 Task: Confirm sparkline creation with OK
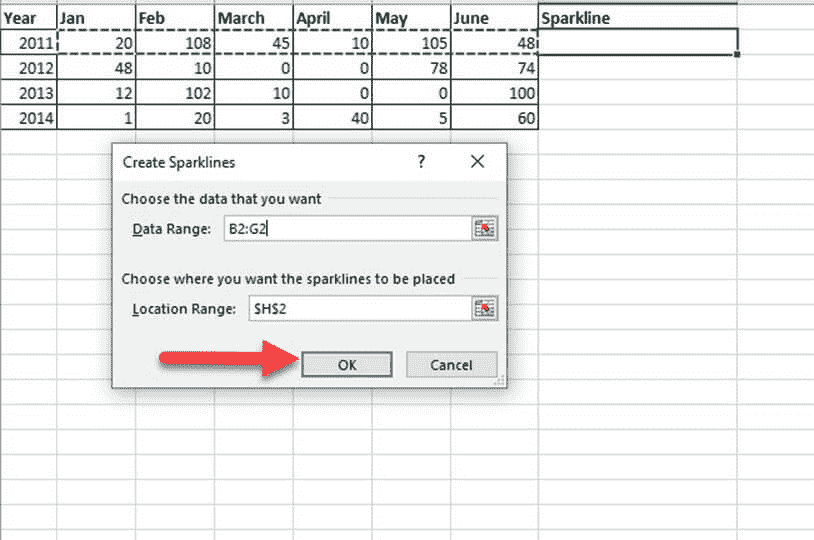click(347, 364)
